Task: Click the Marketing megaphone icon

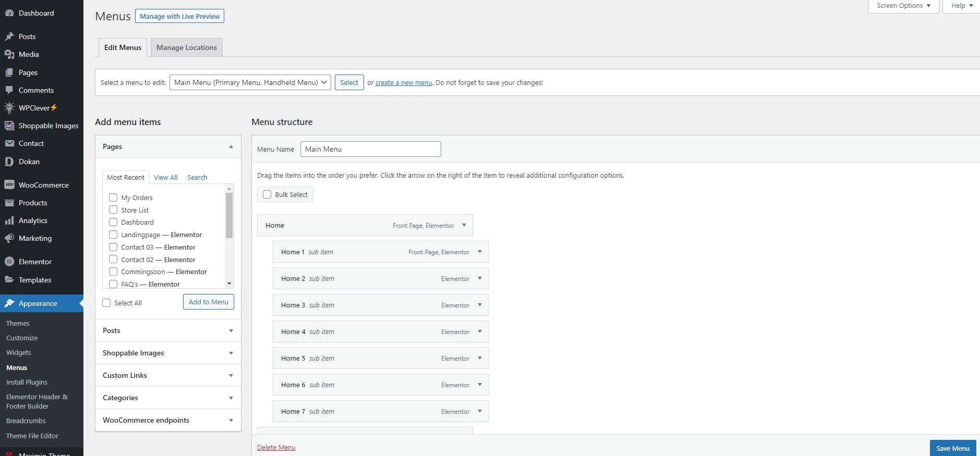Action: pyautogui.click(x=9, y=238)
